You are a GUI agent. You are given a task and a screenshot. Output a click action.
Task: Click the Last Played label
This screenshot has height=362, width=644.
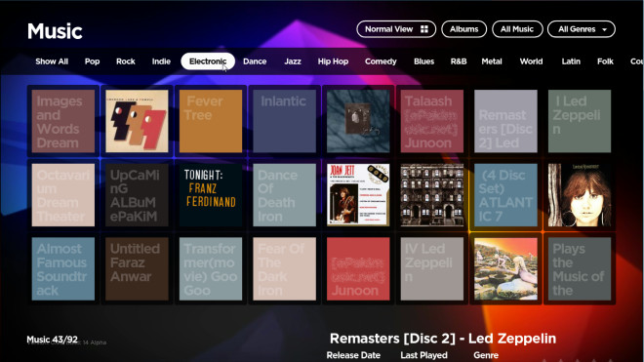point(423,355)
